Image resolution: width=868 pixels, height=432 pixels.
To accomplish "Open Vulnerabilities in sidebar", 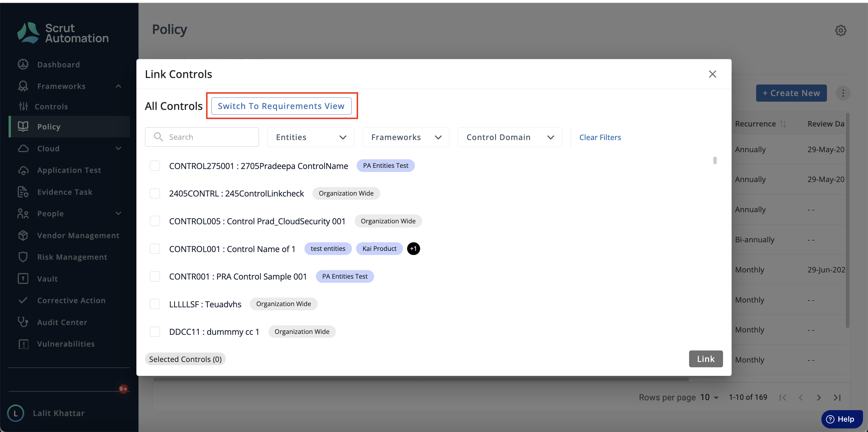I will pyautogui.click(x=69, y=344).
